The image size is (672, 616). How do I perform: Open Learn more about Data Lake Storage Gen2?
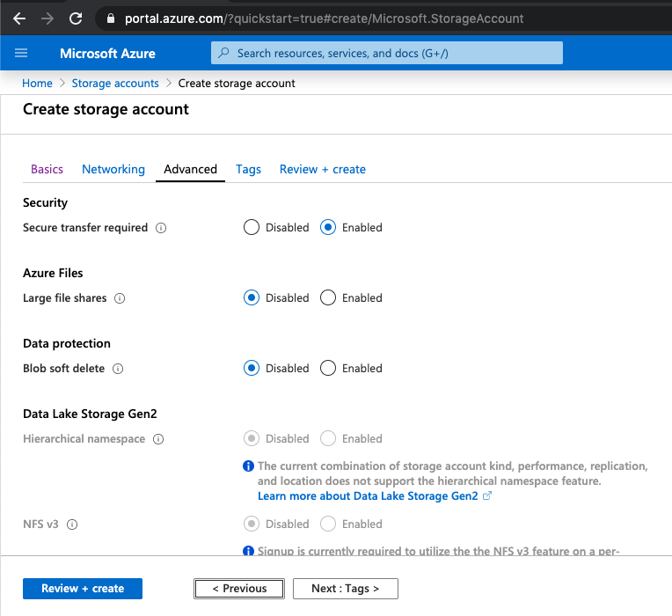click(368, 496)
